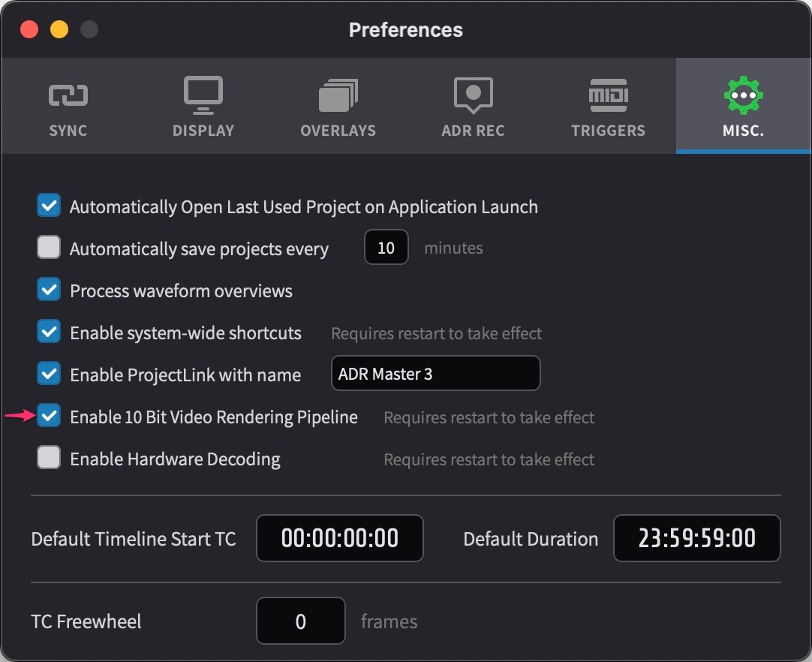
Task: Click the Enable ProjectLink with name label
Action: [185, 375]
